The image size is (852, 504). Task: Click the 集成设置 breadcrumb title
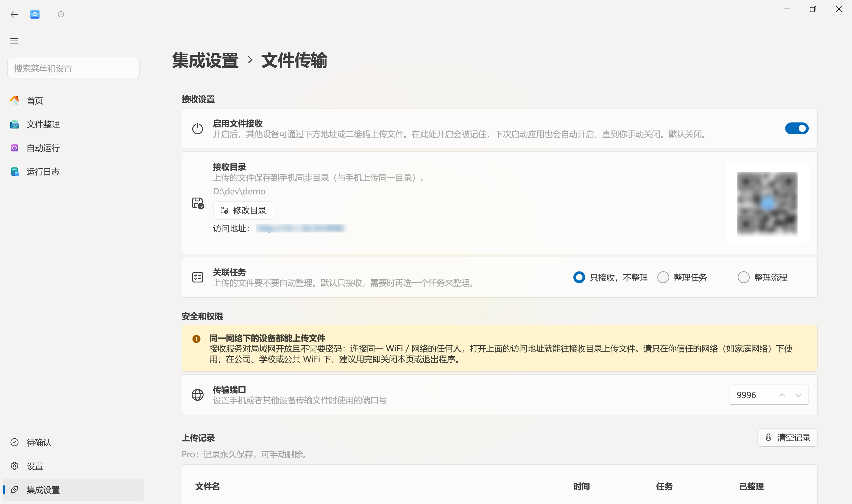click(205, 60)
